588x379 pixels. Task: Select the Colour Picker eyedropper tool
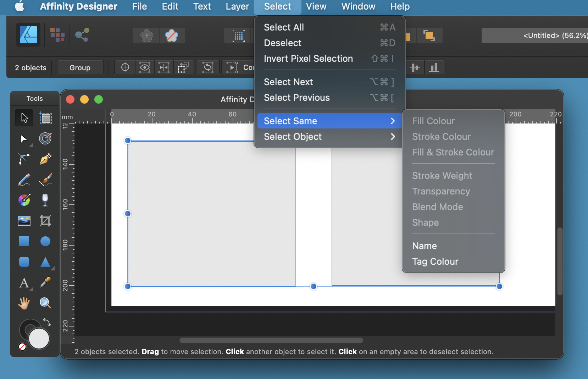click(45, 282)
